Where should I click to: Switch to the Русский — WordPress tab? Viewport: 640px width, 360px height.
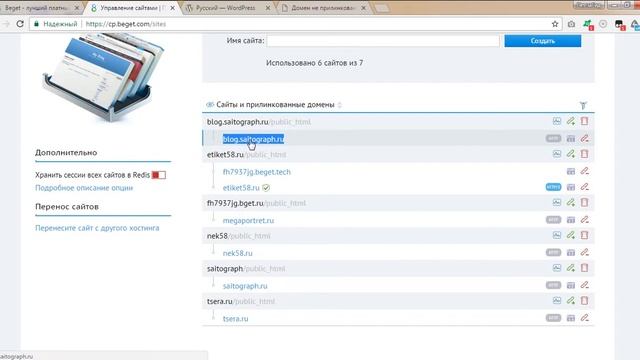pyautogui.click(x=226, y=8)
